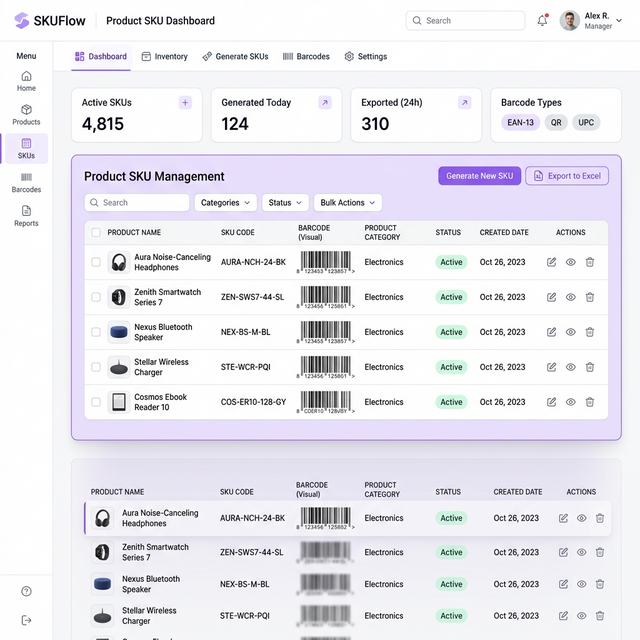Edit the STE-WCR-PQI row in upper table
640x640 pixels.
coord(551,367)
